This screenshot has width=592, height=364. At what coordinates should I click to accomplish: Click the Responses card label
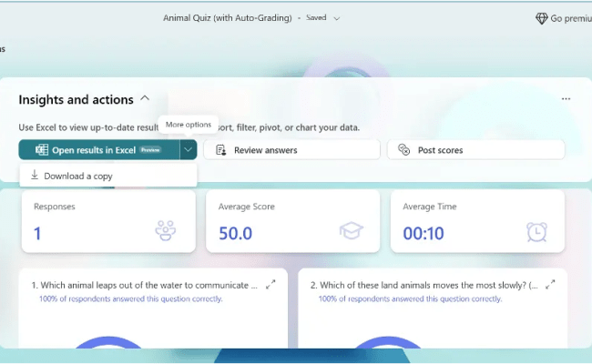(x=55, y=207)
